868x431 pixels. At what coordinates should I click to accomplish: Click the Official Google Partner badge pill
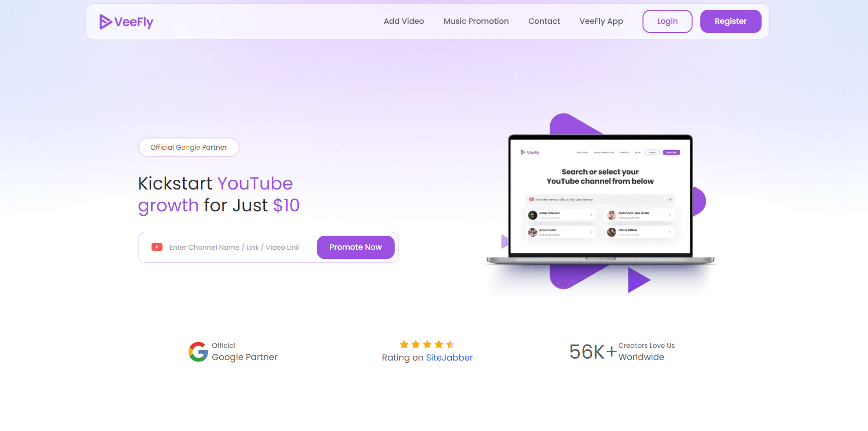[x=189, y=147]
